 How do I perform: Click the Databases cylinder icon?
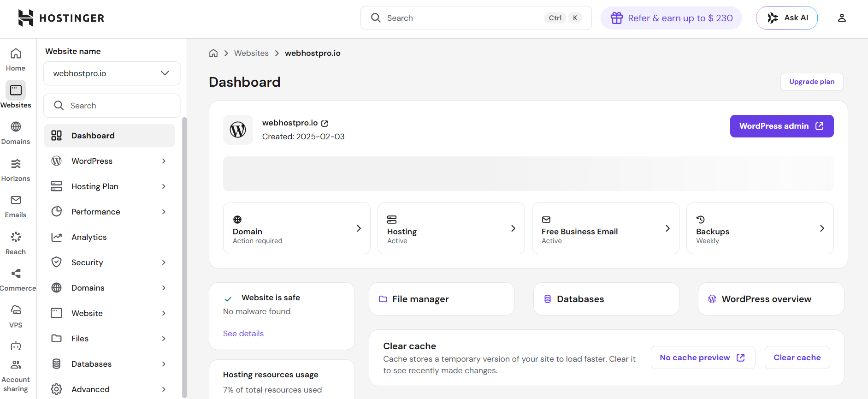coord(548,299)
